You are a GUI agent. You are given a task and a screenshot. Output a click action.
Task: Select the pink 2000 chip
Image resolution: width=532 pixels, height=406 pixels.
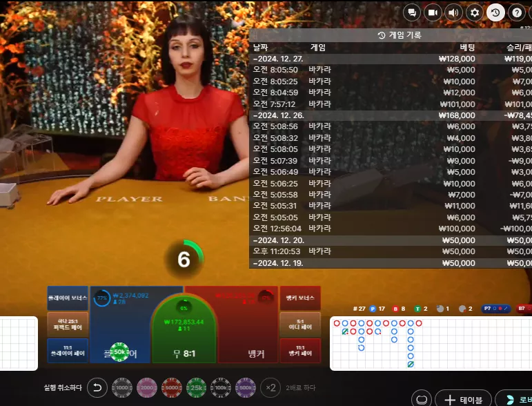tap(147, 387)
